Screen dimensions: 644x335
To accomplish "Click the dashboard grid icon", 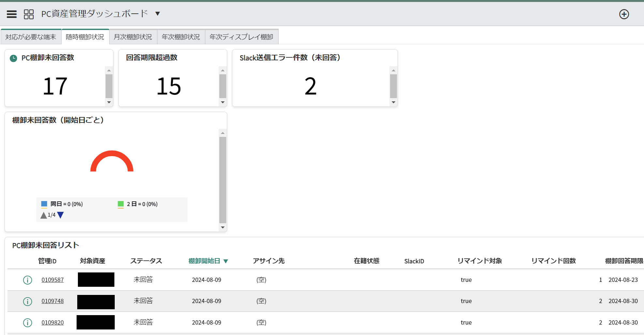I will (x=29, y=14).
